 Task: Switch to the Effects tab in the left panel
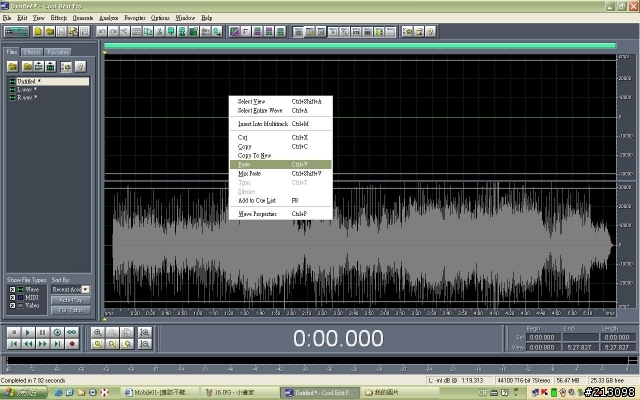pyautogui.click(x=32, y=52)
